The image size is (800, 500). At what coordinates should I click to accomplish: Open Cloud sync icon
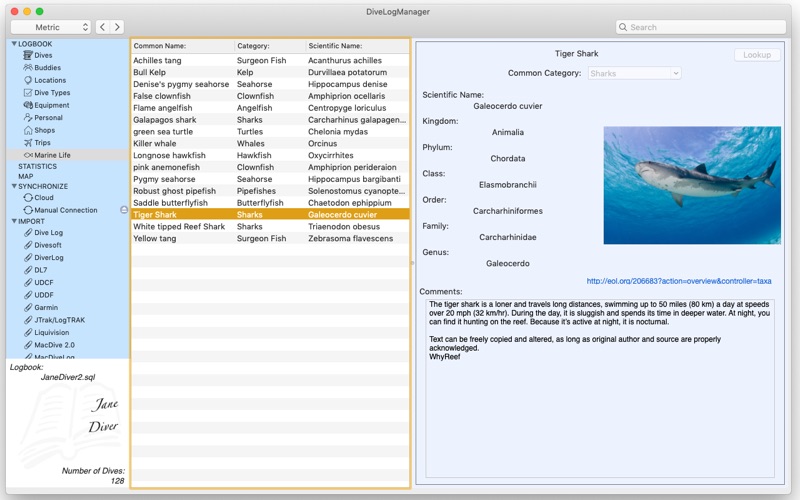28,197
